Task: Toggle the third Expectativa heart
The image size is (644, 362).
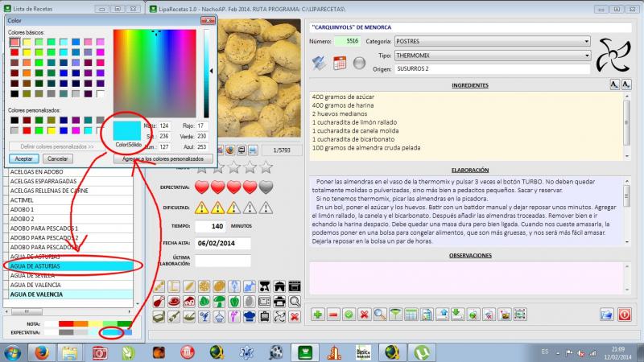Action: pos(234,187)
